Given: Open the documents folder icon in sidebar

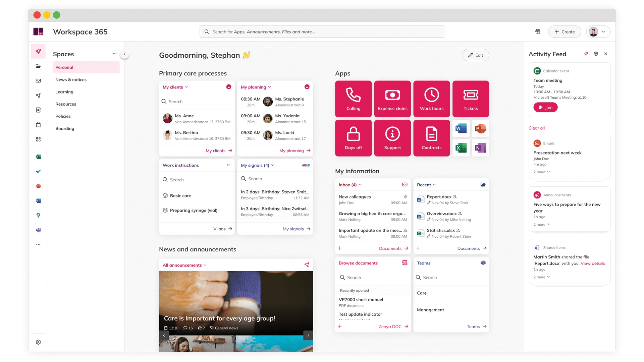Looking at the screenshot, I should 38,66.
